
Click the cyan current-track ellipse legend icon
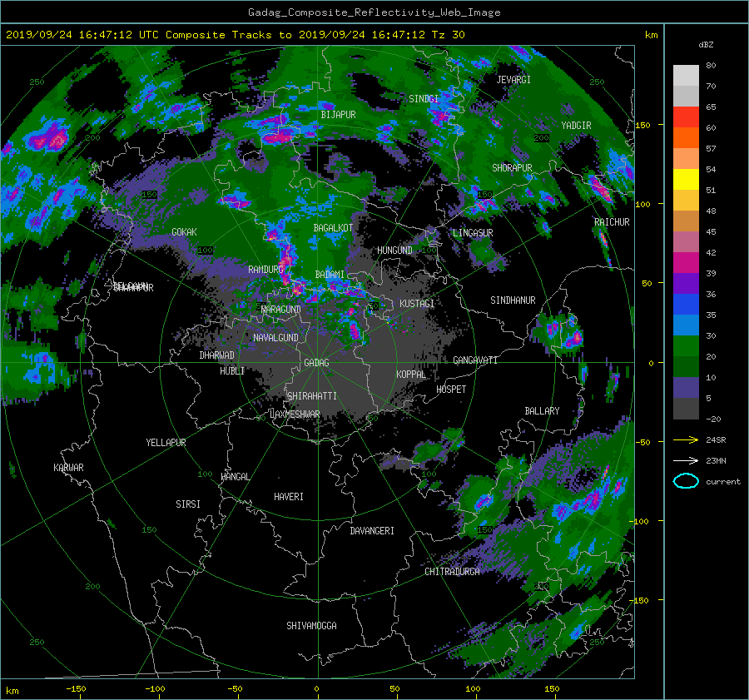click(x=686, y=481)
